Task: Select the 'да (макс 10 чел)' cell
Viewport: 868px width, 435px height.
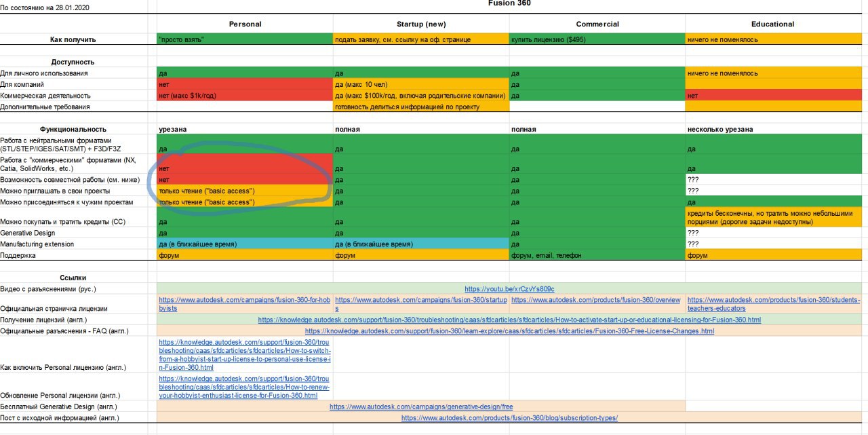Action: pos(421,84)
